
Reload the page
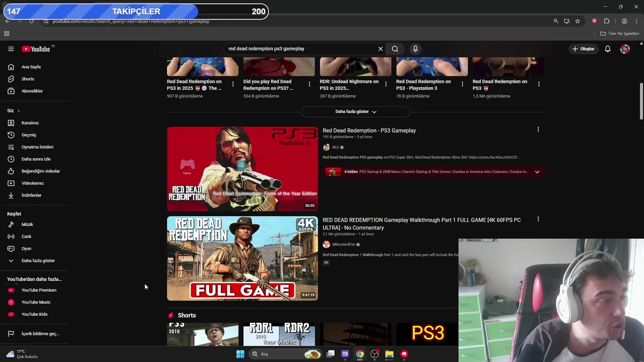point(31,21)
